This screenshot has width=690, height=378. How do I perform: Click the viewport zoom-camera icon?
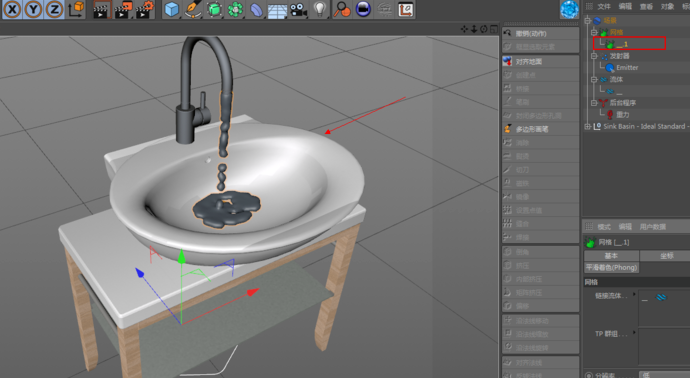pos(474,29)
